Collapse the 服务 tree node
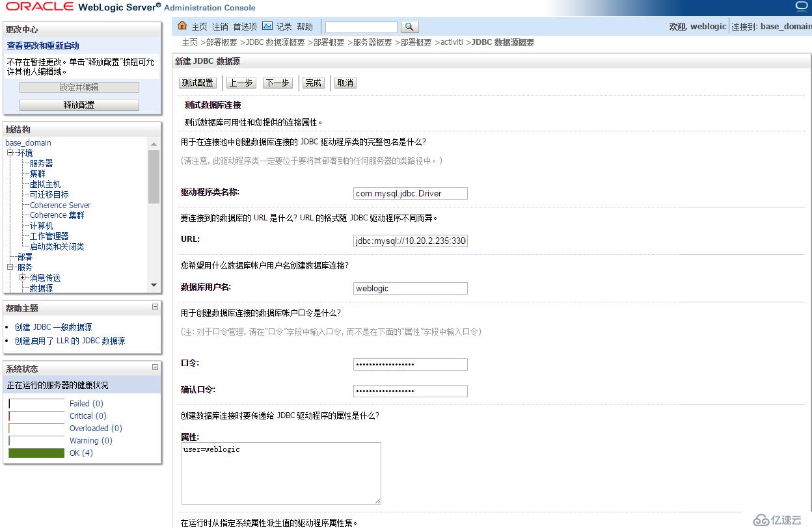Image resolution: width=812 pixels, height=528 pixels. pyautogui.click(x=10, y=267)
